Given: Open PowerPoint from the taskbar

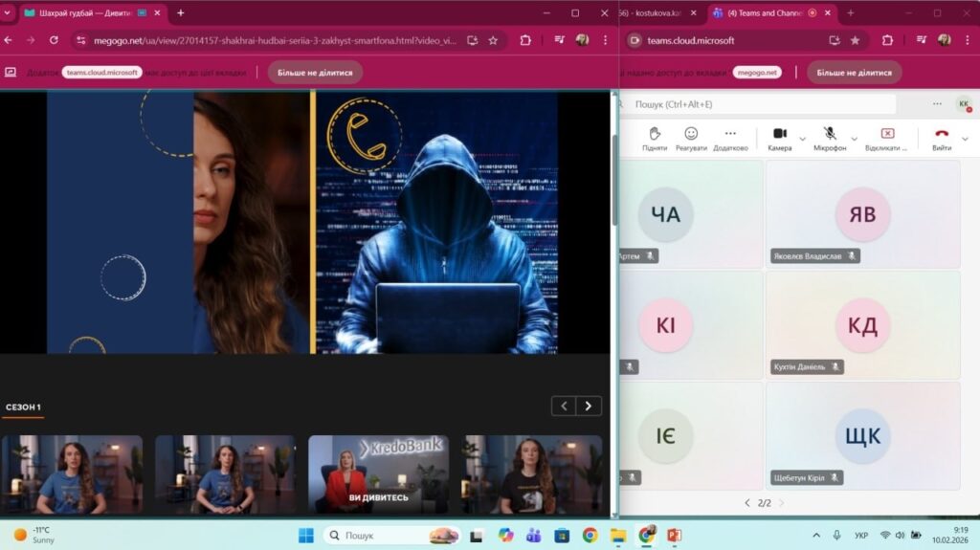Looking at the screenshot, I should pyautogui.click(x=673, y=535).
